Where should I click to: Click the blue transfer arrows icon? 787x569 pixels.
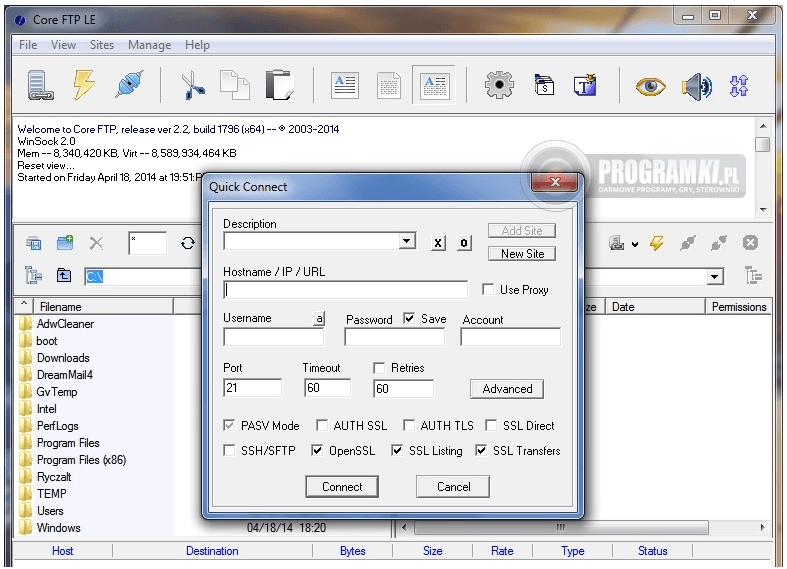coord(739,86)
